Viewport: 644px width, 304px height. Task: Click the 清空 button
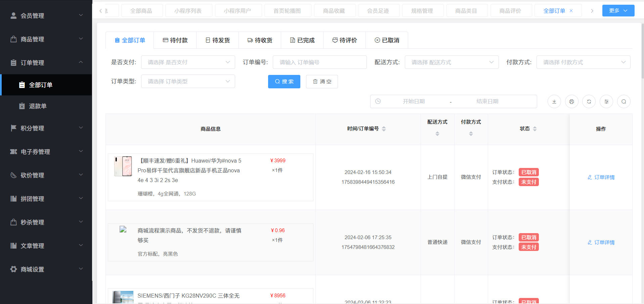coord(322,82)
